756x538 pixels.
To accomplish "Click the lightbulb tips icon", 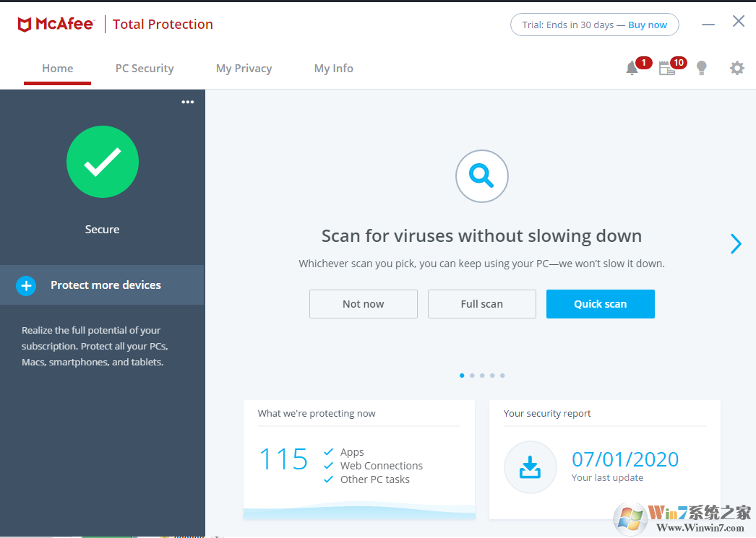I will coord(702,69).
